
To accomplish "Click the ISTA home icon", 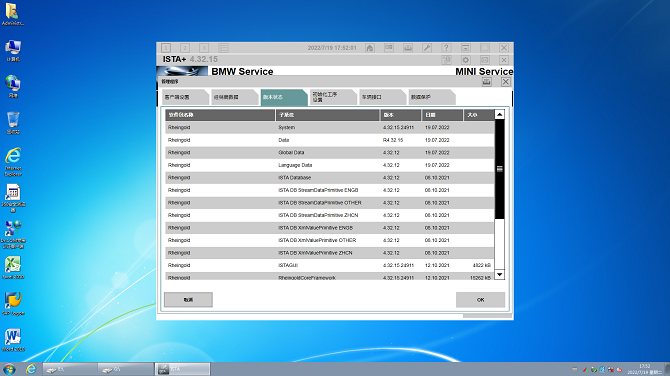I will 370,48.
